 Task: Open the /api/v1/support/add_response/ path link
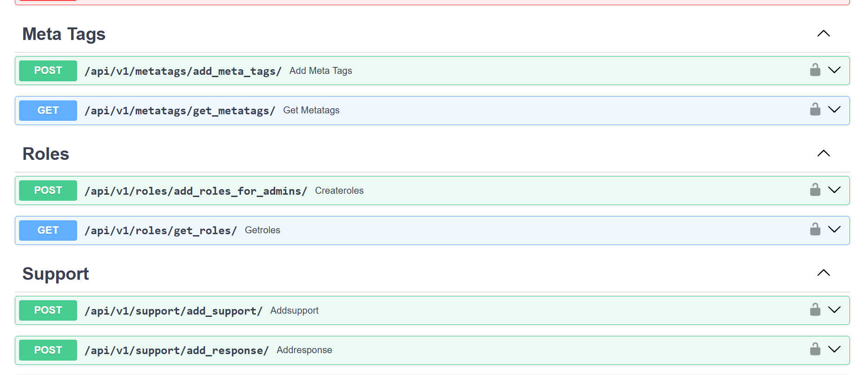click(x=176, y=350)
